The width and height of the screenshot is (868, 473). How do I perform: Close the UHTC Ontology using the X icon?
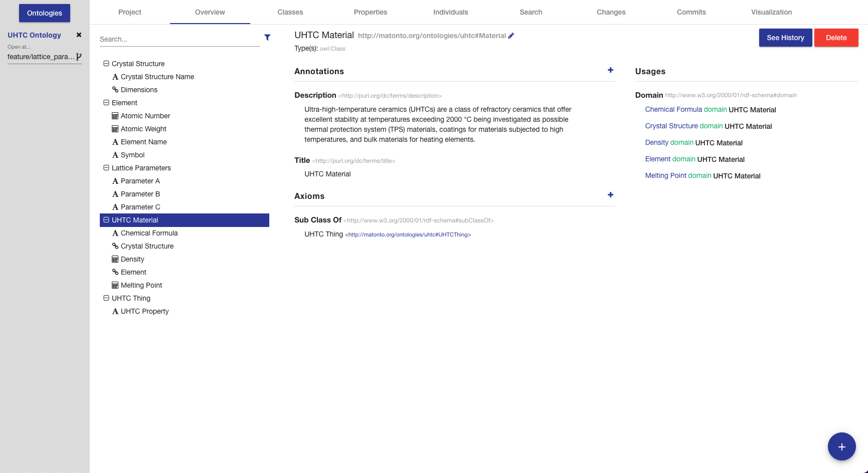coord(79,35)
